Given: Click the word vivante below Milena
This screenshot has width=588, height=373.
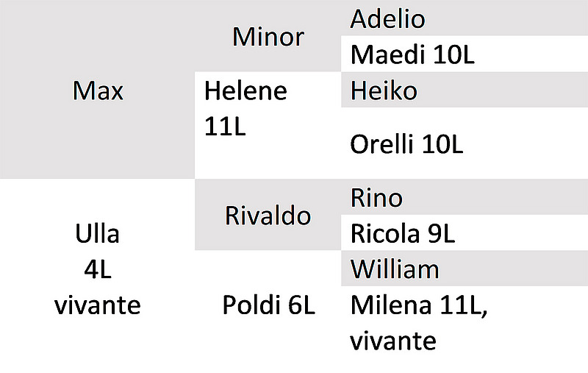Looking at the screenshot, I should pos(393,341).
